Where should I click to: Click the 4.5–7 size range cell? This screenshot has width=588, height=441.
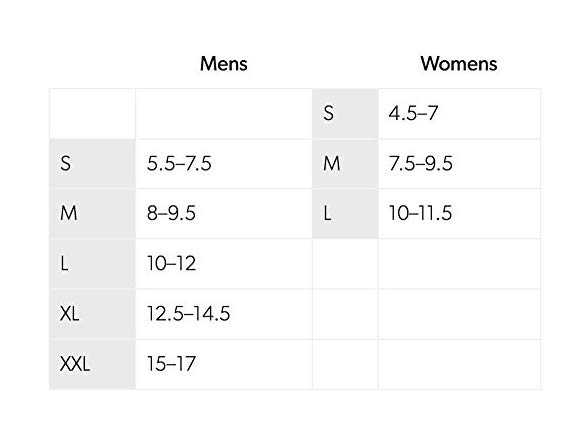click(x=459, y=114)
